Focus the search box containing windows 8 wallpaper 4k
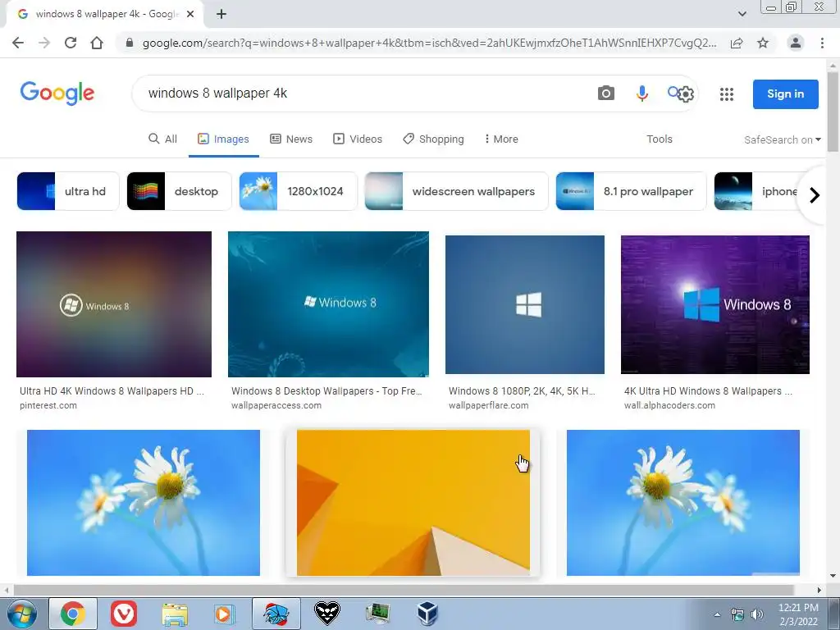Image resolution: width=840 pixels, height=630 pixels. (x=364, y=94)
